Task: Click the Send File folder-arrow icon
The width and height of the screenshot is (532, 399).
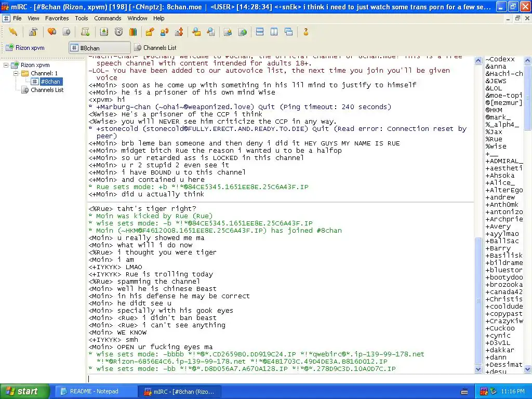Action: click(x=150, y=32)
